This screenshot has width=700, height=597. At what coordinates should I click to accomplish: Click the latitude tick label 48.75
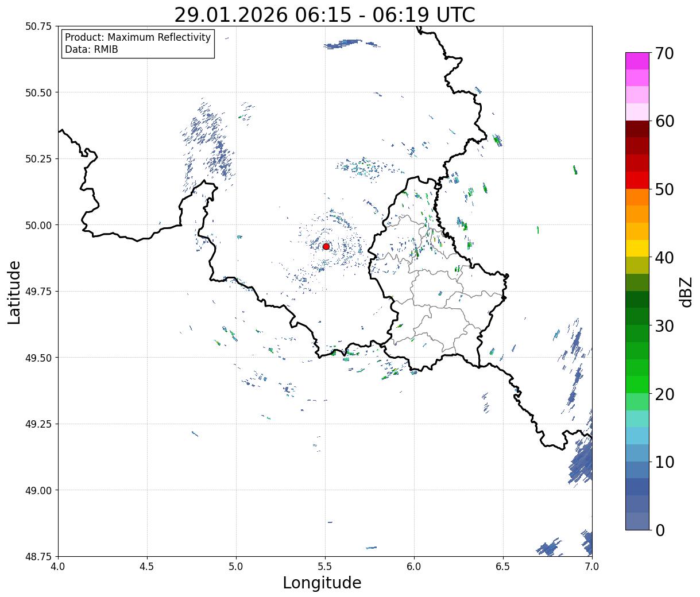[x=38, y=556]
